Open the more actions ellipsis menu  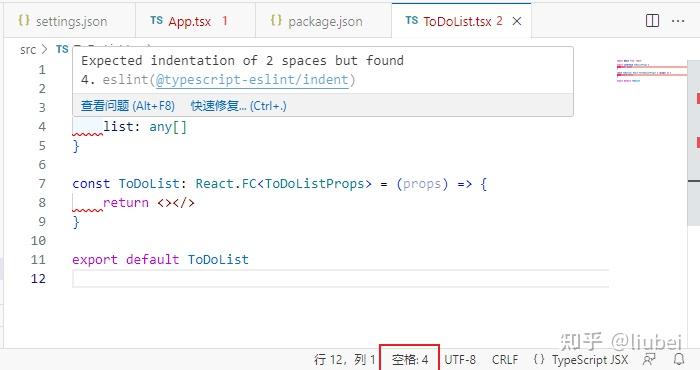pos(678,21)
